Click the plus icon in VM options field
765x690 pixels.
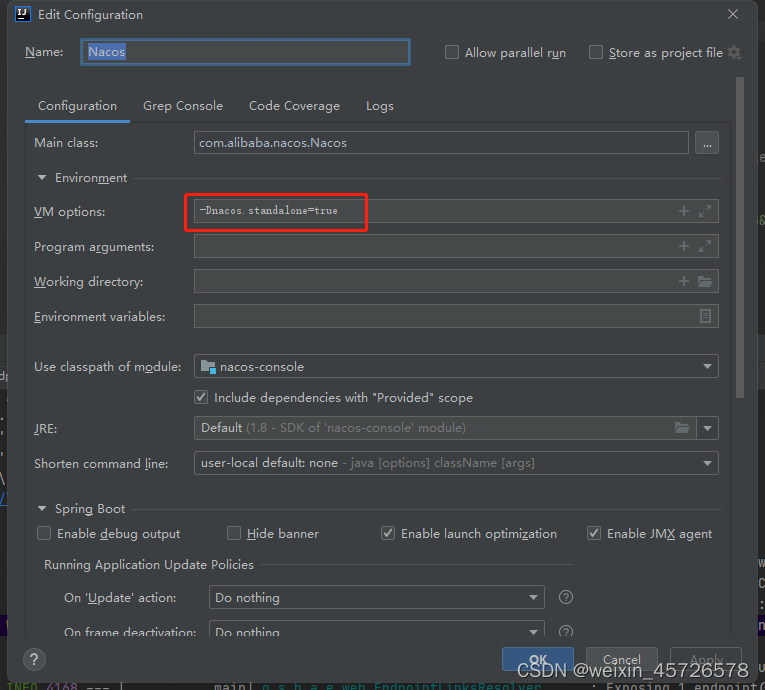[x=684, y=211]
